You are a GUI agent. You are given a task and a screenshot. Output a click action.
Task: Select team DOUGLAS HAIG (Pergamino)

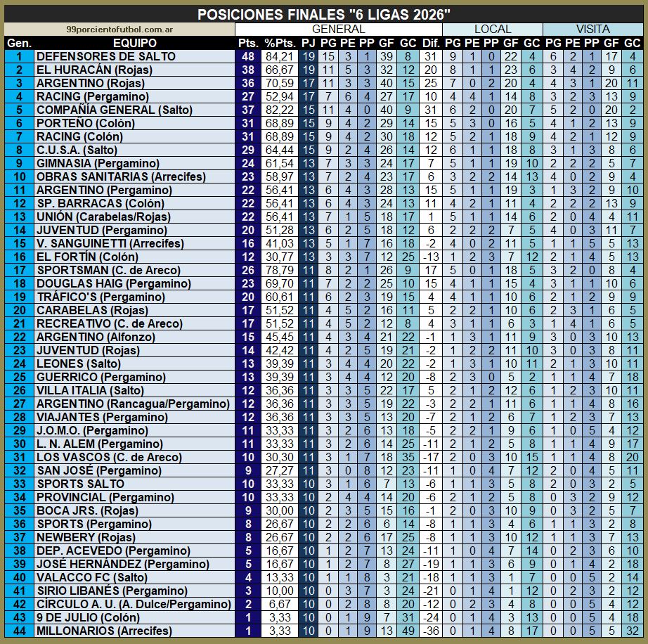114,283
